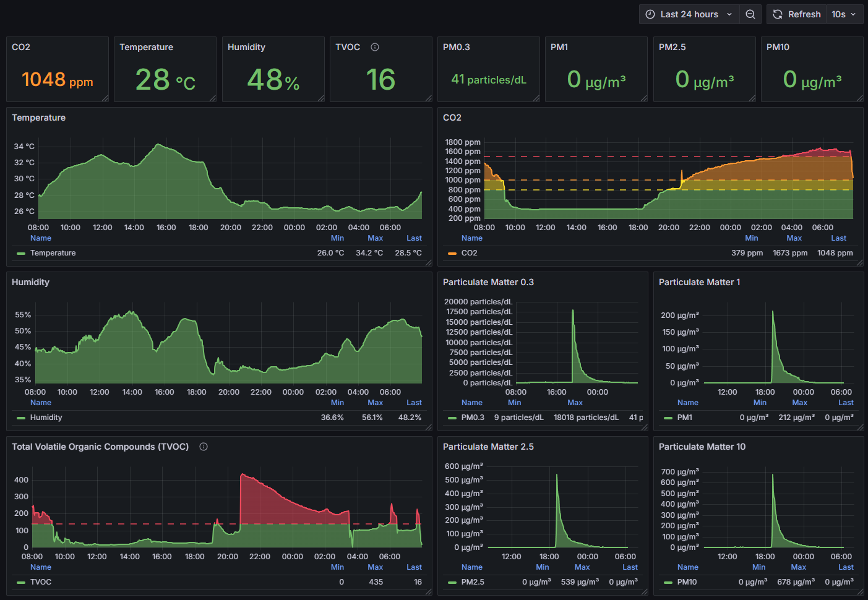The image size is (868, 600).
Task: Toggle the Humidity series legend entry
Action: pos(46,418)
